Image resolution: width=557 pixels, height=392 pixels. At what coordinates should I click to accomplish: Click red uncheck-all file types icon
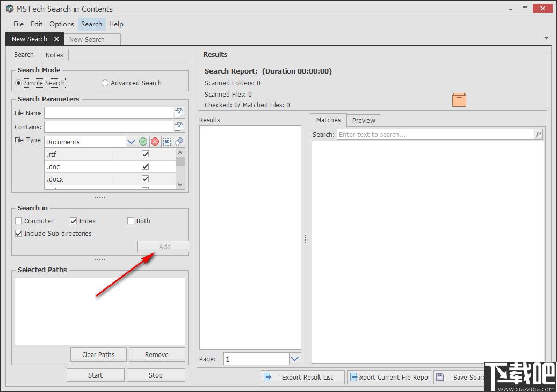coord(155,142)
